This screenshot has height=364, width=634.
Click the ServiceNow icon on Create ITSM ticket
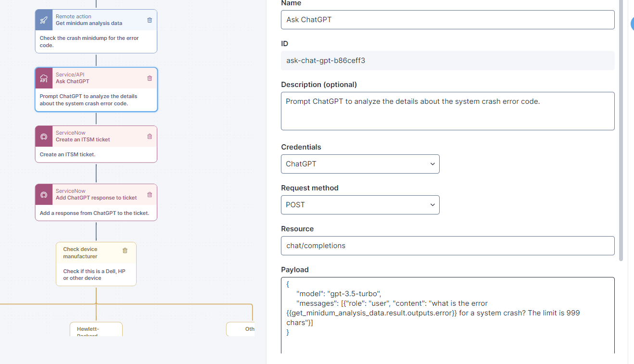[x=44, y=137]
